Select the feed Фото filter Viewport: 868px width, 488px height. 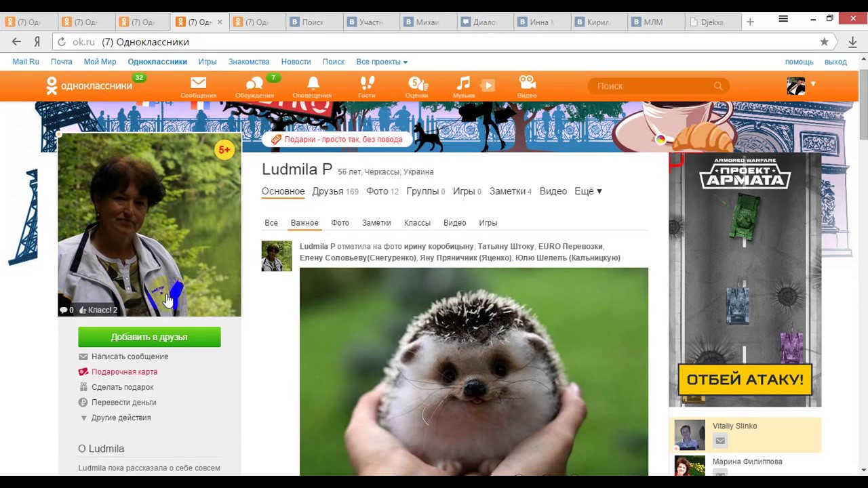[340, 223]
